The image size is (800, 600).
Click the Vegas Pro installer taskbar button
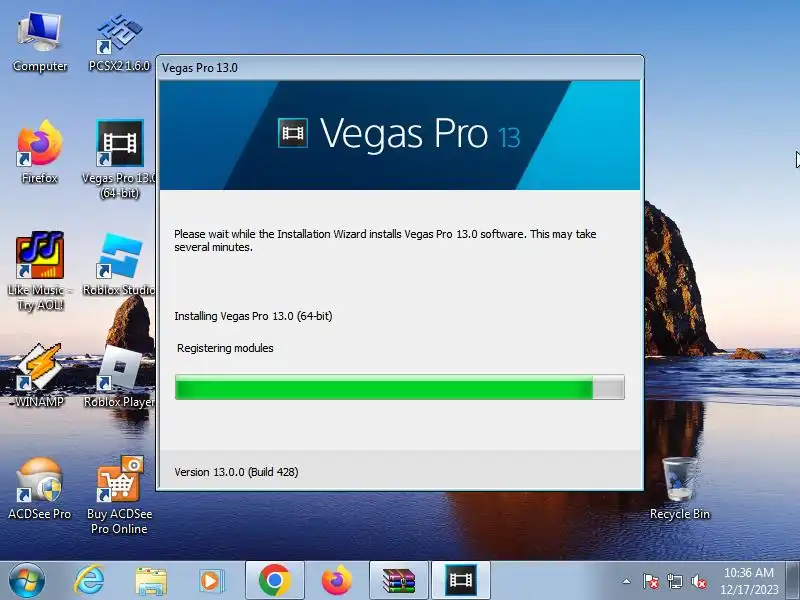[x=461, y=580]
